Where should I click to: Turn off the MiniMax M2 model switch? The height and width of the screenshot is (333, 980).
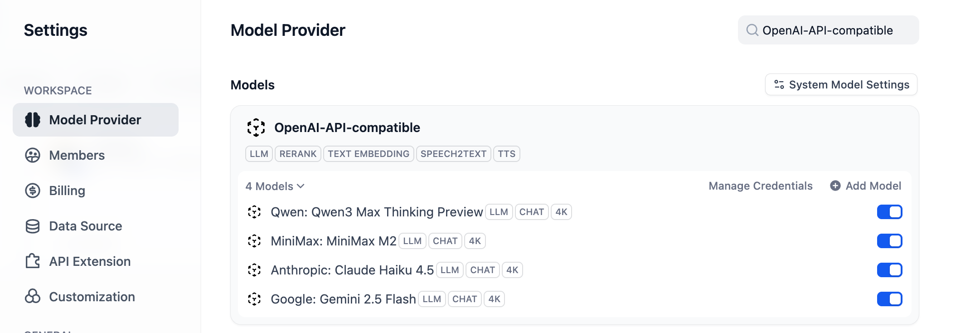pos(889,241)
